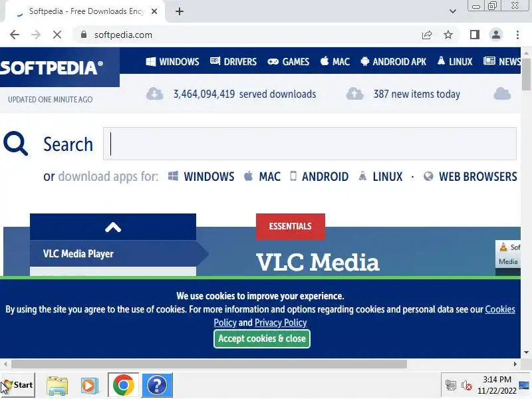Screen dimensions: 532x399
Task: Bookmark this page with the star icon
Action: (448, 35)
